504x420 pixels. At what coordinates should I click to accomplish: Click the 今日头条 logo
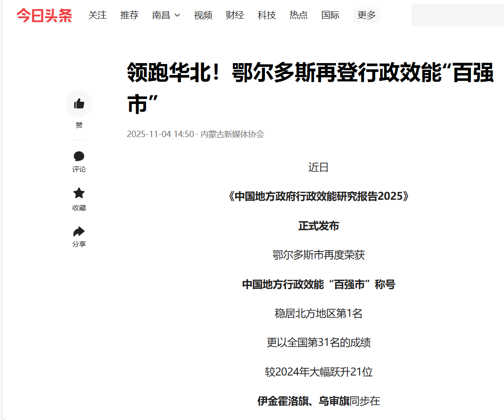(x=44, y=15)
